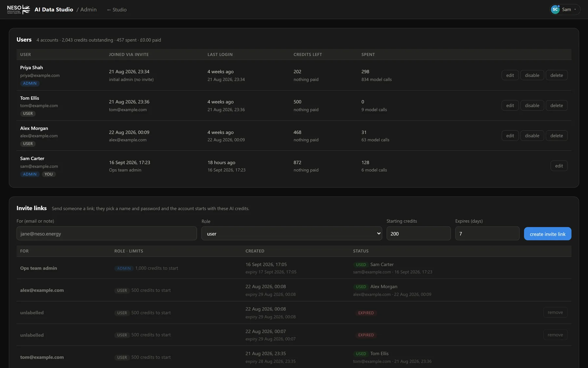Edit Priya Shah's account
588x368 pixels.
coord(510,75)
